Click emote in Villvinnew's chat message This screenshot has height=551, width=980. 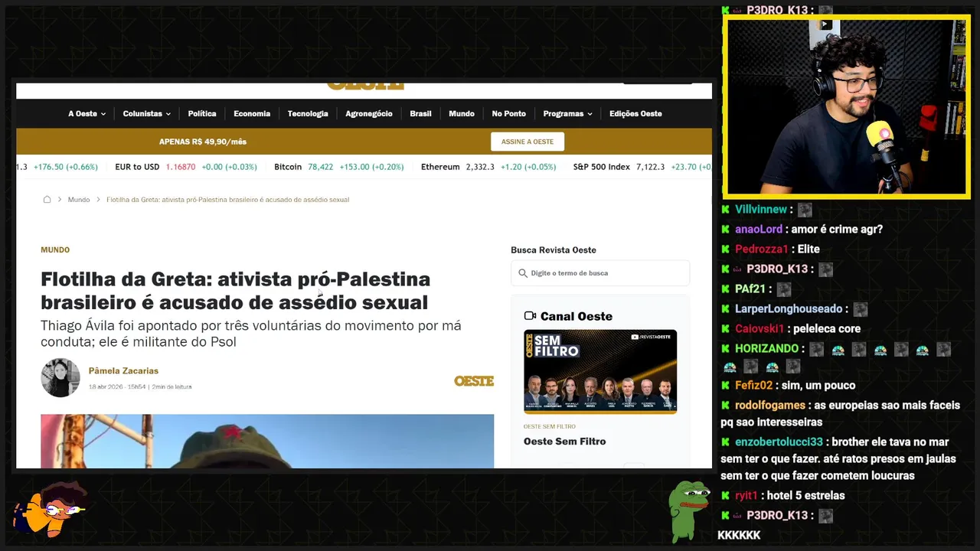[805, 210]
